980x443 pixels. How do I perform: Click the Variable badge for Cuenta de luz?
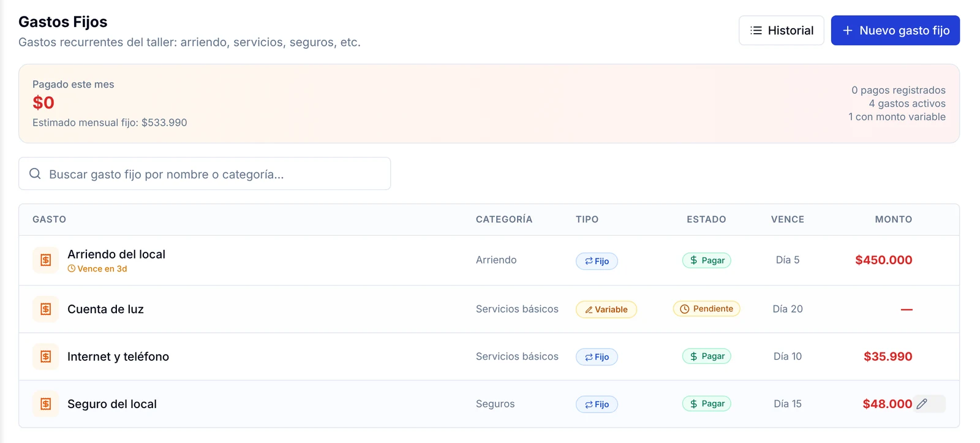coord(606,309)
